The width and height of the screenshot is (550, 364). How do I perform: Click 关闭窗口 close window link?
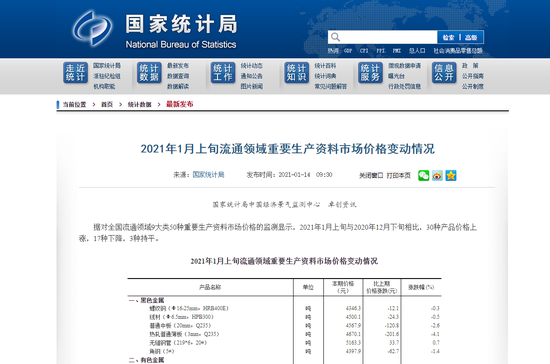tap(371, 175)
